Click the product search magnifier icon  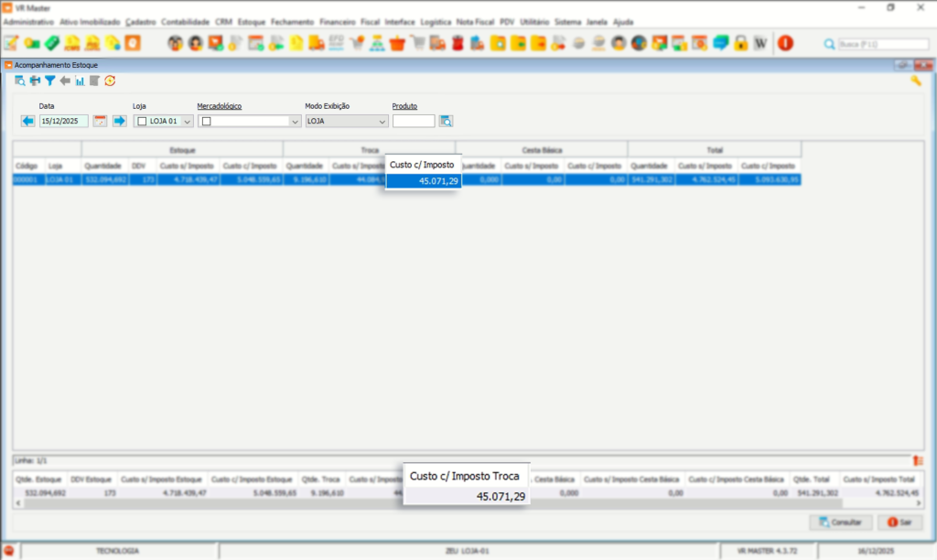[446, 121]
